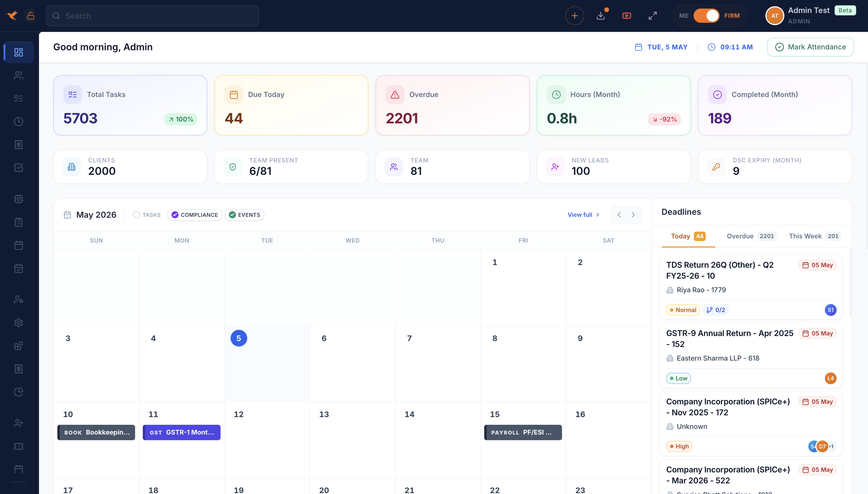Click the unlock padlock icon
The width and height of the screenshot is (868, 494).
[x=30, y=16]
